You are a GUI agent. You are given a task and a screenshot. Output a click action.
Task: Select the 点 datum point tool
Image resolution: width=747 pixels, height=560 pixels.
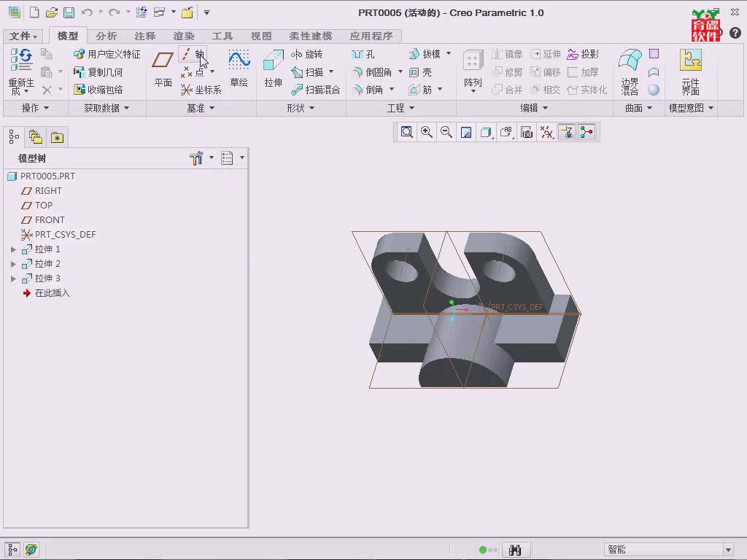[193, 72]
